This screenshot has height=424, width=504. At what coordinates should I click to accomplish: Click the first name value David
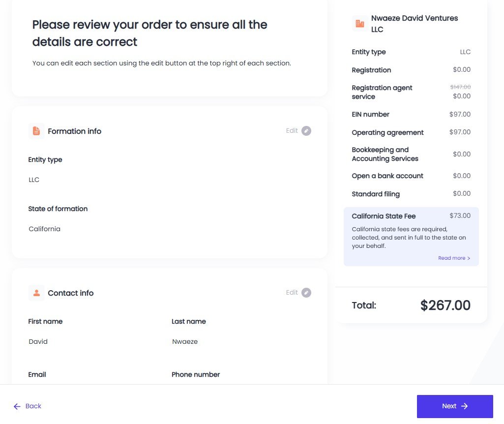point(38,341)
